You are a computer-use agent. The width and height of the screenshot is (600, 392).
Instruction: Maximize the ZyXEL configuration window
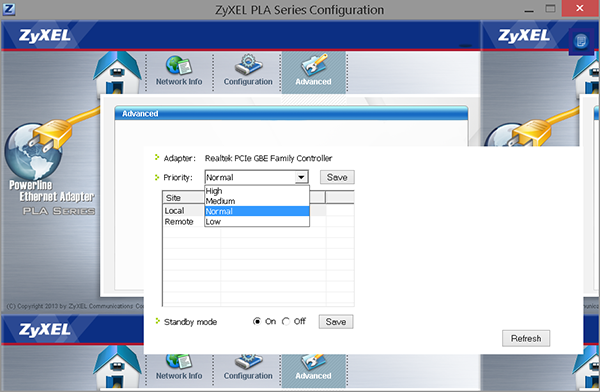pos(550,8)
